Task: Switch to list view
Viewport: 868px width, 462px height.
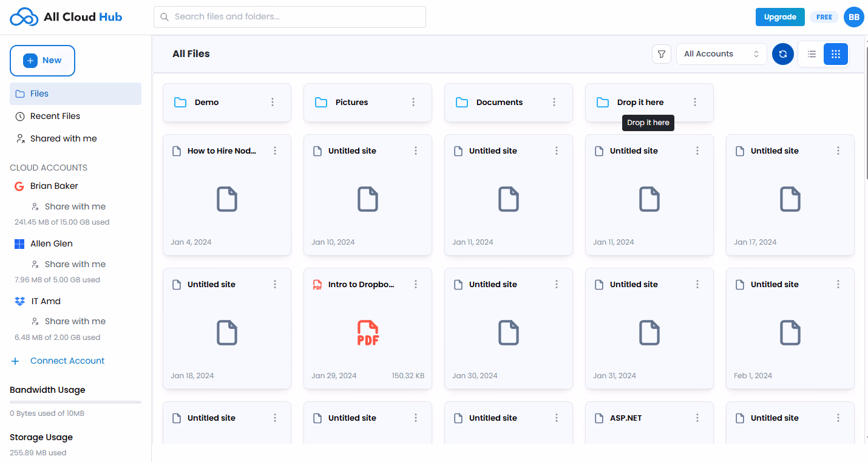Action: pyautogui.click(x=812, y=54)
